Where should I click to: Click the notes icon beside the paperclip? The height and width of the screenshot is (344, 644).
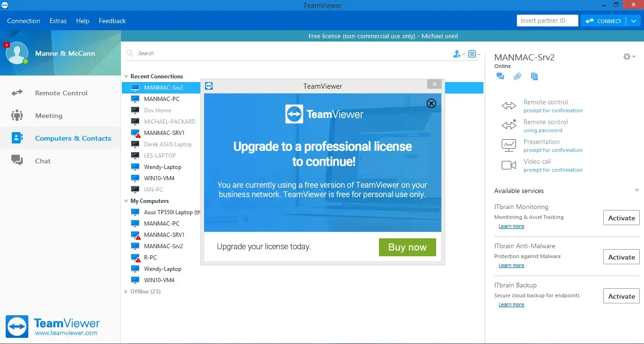[x=534, y=76]
